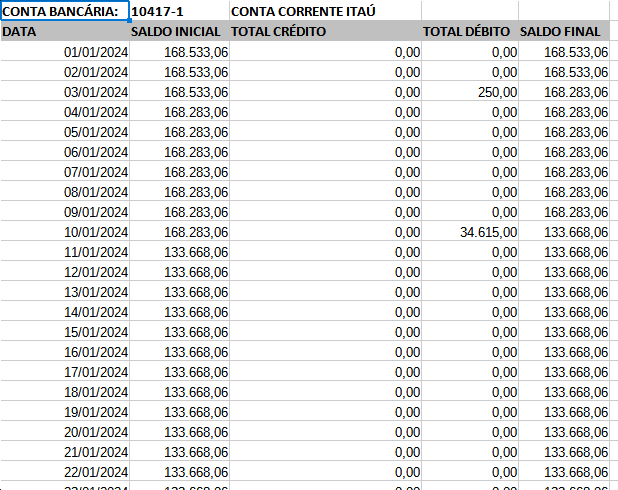The height and width of the screenshot is (490, 618).
Task: Select date cell 16/01/2024
Action: point(65,352)
